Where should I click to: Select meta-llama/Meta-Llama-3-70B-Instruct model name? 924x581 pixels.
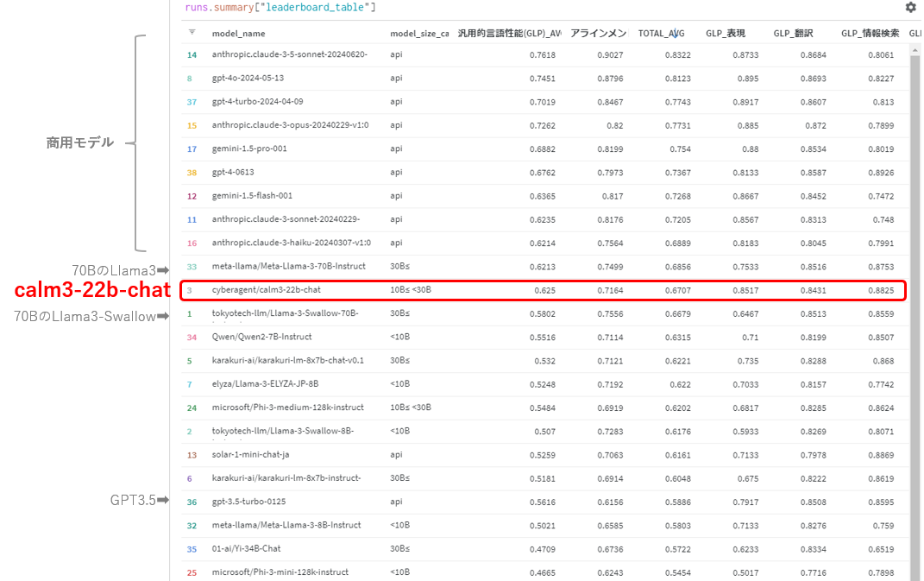click(x=289, y=266)
